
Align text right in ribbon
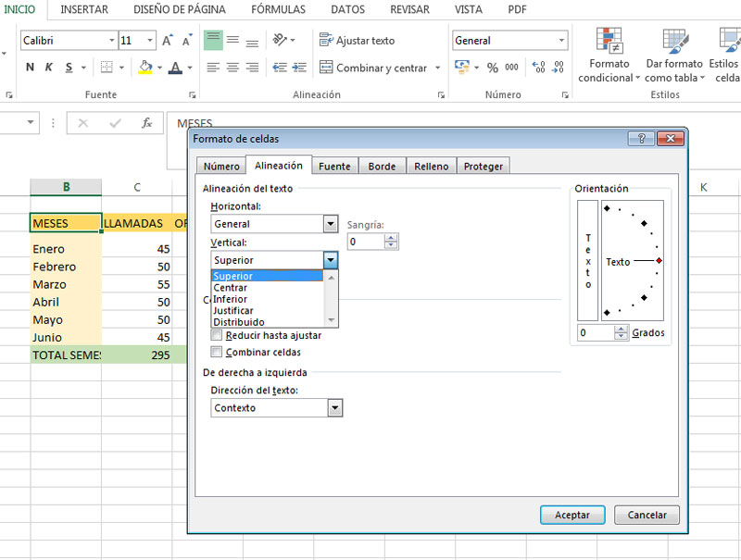(252, 68)
